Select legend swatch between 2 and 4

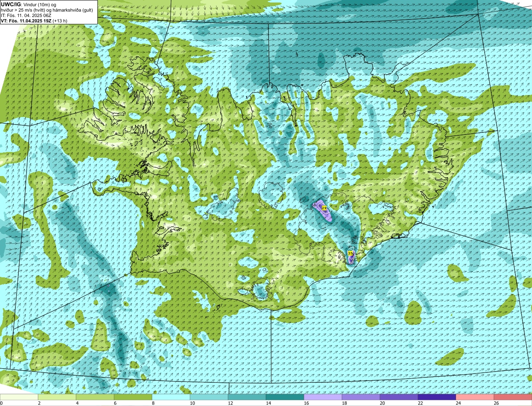tap(57, 397)
